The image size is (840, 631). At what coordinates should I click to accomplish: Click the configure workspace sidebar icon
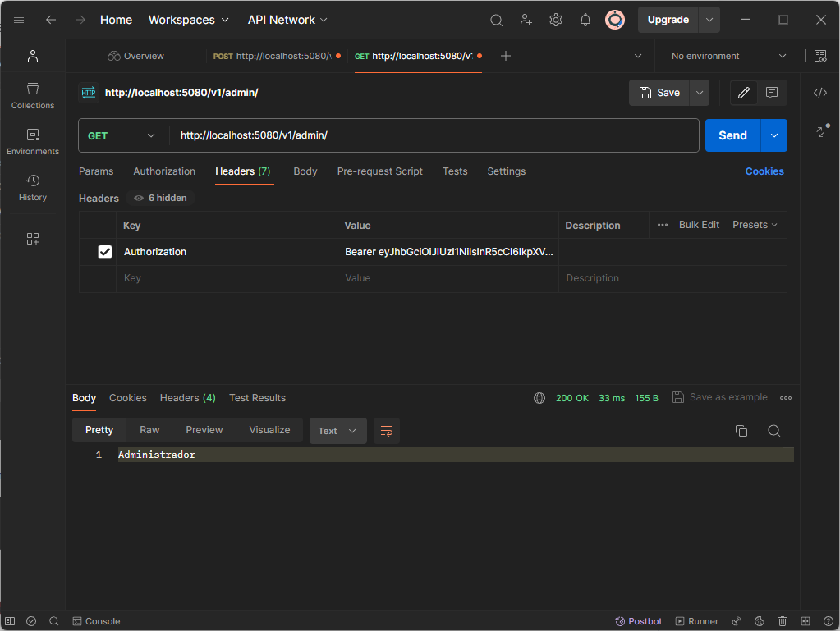coord(33,239)
